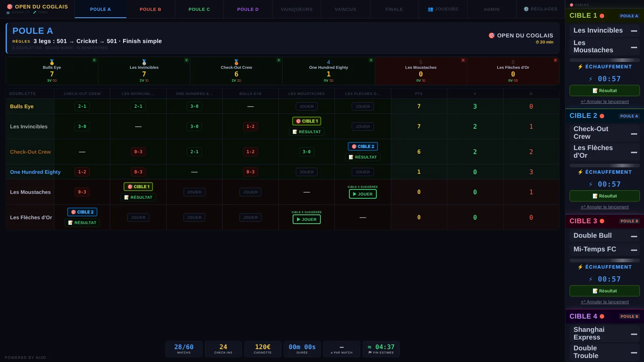
Task: Open the Ouvrir TV link
Action: coord(18,12)
